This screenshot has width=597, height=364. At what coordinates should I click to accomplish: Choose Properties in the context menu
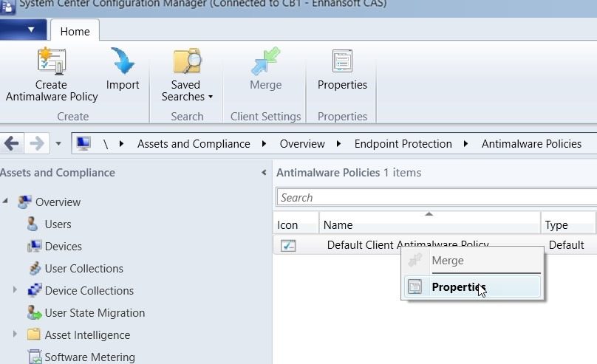[x=472, y=286]
